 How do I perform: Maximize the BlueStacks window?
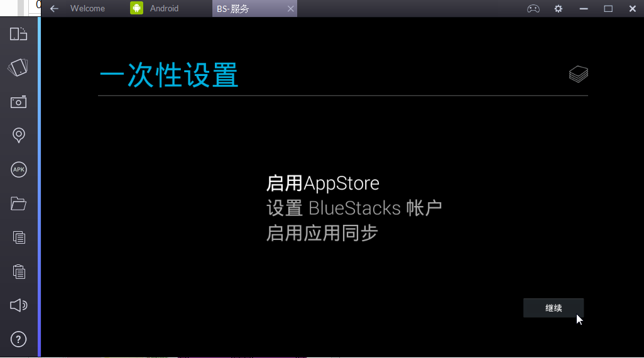tap(608, 9)
